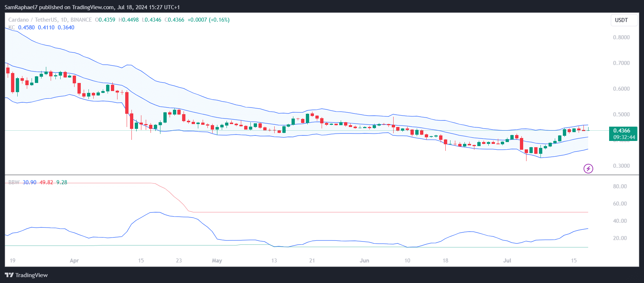Image resolution: width=644 pixels, height=283 pixels.
Task: Click the SamRaphael7 published header text
Action: pos(92,7)
